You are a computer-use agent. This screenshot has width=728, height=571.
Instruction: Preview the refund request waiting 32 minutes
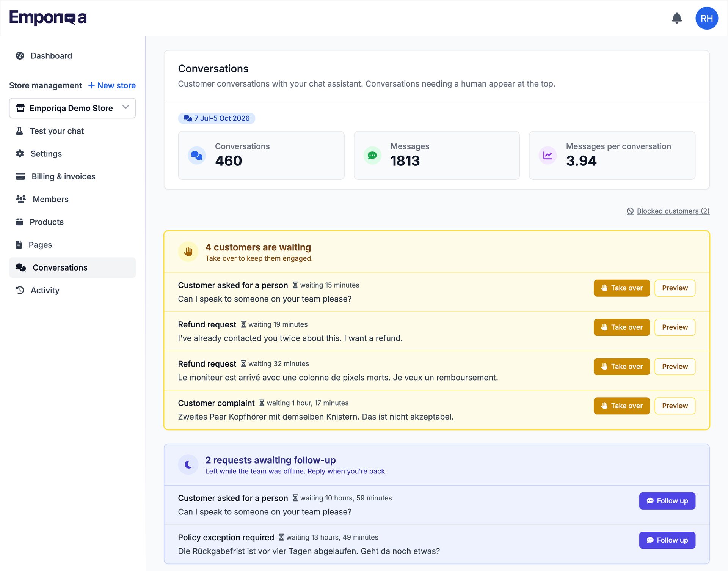coord(675,367)
